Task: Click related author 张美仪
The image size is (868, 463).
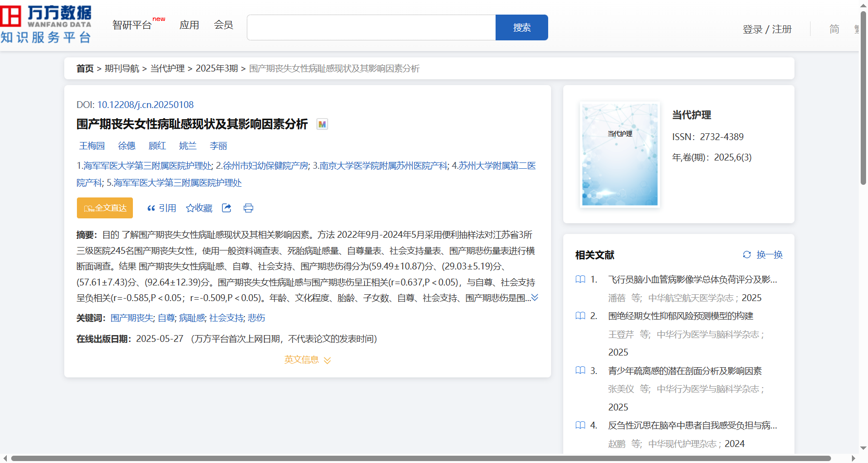Action: pyautogui.click(x=621, y=389)
